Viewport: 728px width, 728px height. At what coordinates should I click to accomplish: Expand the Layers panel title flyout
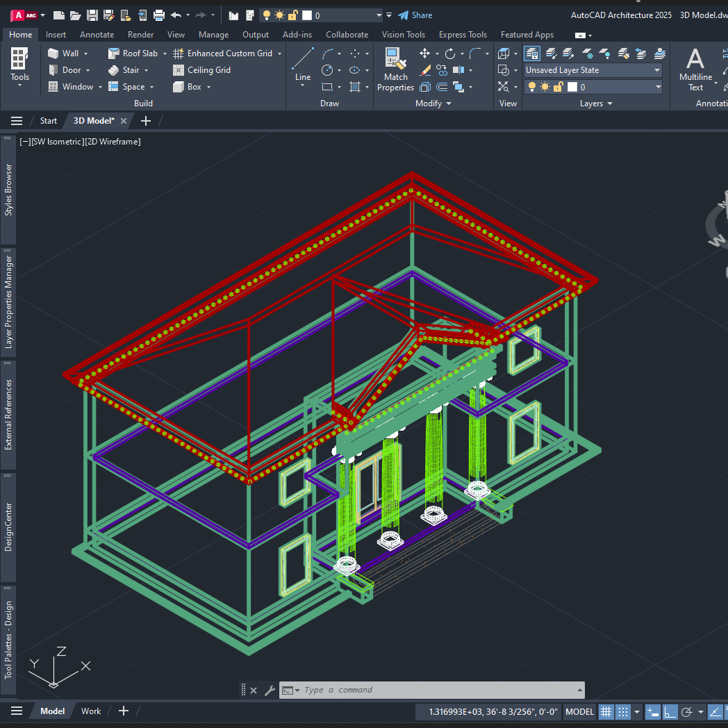click(x=596, y=104)
